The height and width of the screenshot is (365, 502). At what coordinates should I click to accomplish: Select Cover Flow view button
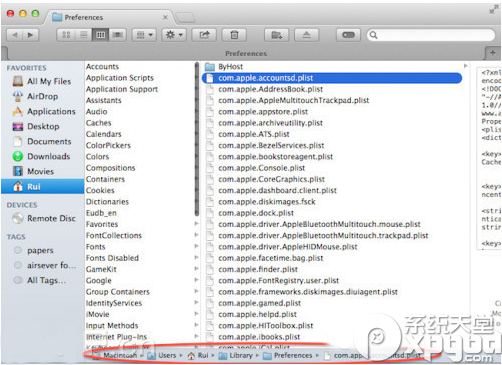(x=118, y=35)
